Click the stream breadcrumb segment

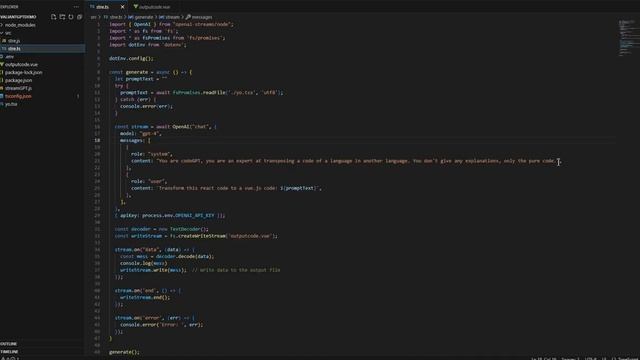tap(169, 17)
